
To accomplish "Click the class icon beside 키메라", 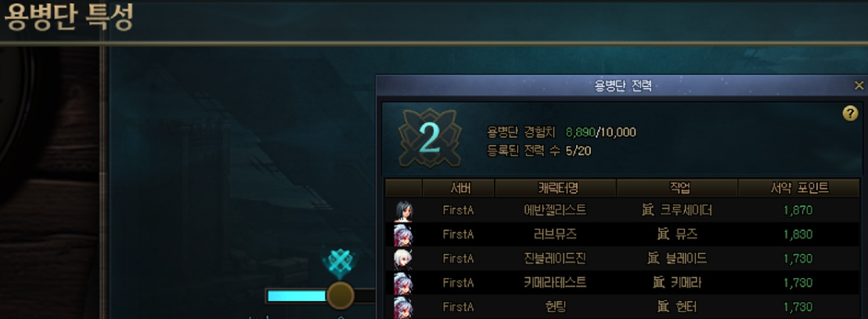I will 659,282.
